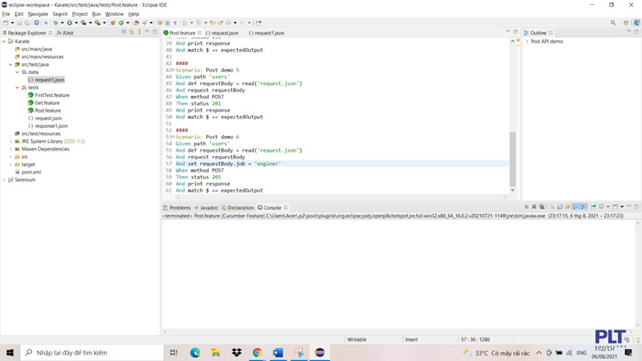
Task: Click the Windows search box
Action: [92, 352]
